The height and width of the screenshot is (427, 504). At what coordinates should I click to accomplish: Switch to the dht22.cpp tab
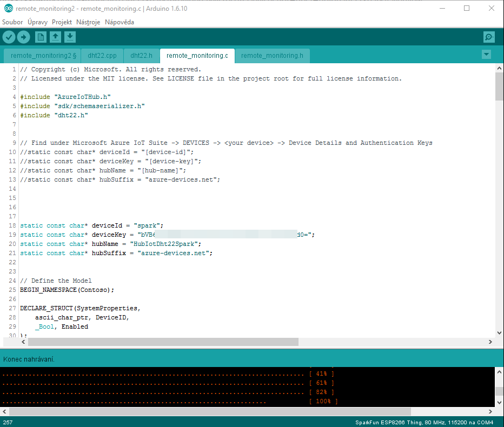coord(102,55)
